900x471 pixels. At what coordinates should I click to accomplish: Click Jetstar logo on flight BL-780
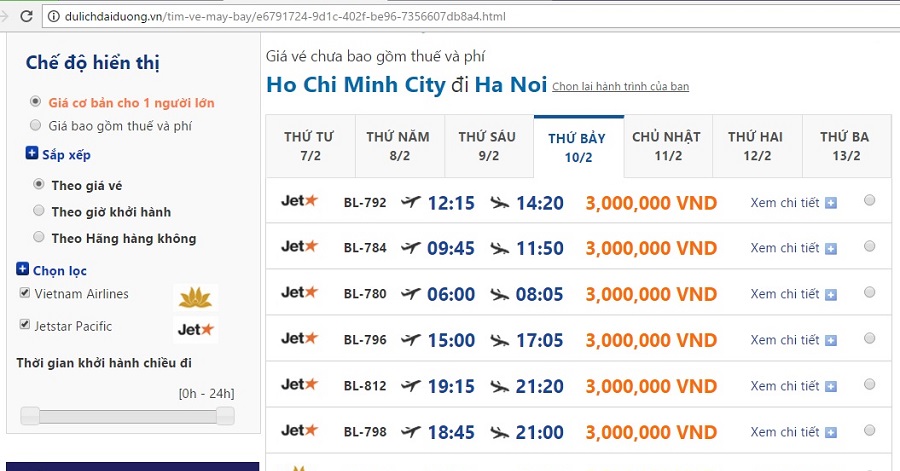click(299, 292)
